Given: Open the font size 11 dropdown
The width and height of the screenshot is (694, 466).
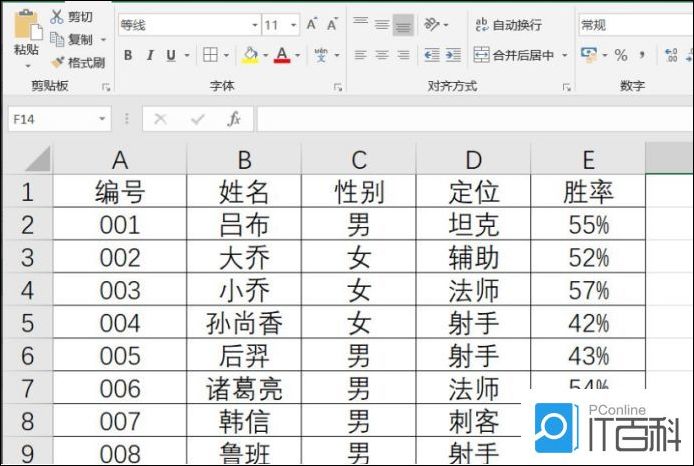Looking at the screenshot, I should 293,25.
